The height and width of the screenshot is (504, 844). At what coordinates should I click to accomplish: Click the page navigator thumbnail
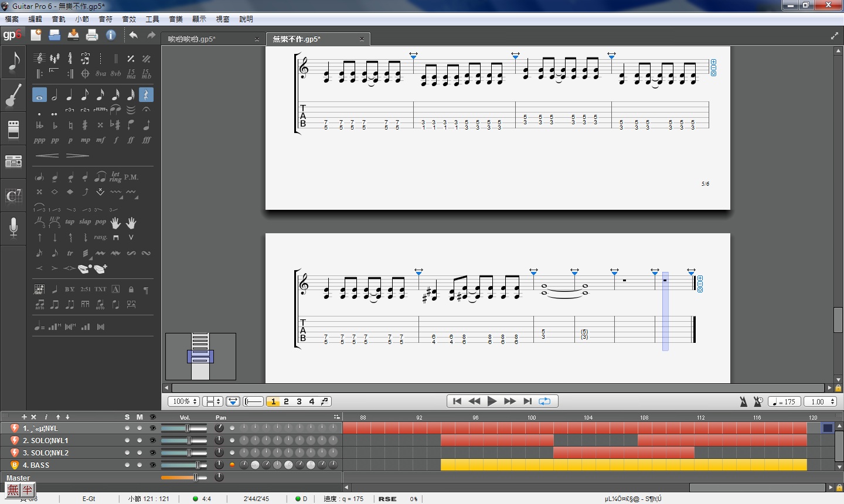coord(200,356)
